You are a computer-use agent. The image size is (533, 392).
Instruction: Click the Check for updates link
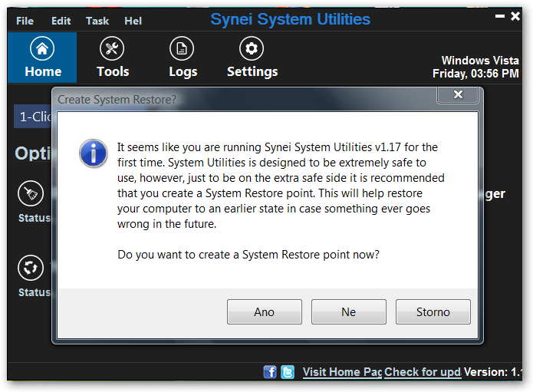(x=423, y=372)
